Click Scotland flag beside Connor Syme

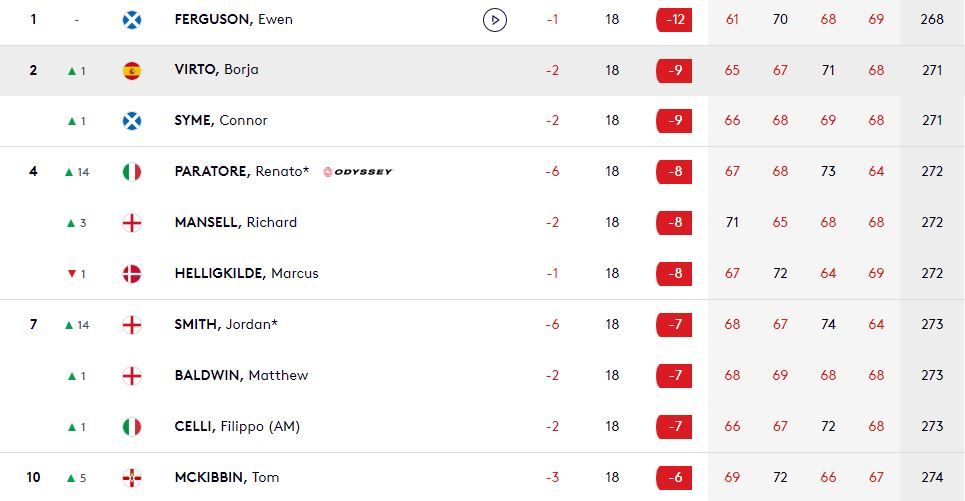pos(131,121)
